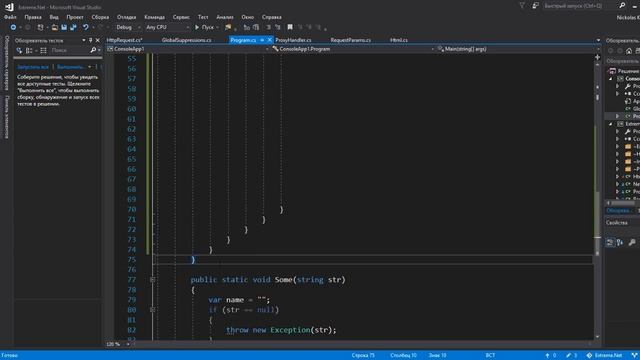Open the test explorer window options dropdown
Screen dimensions: 640x360
point(84,40)
